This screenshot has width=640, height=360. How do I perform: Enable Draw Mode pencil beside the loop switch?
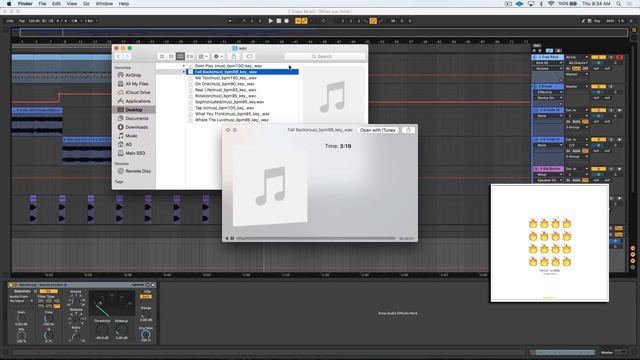(381, 21)
